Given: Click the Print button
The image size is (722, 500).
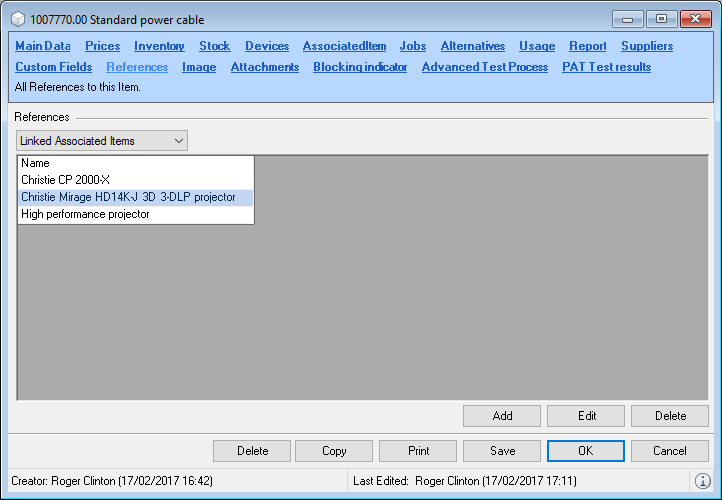Looking at the screenshot, I should point(418,451).
